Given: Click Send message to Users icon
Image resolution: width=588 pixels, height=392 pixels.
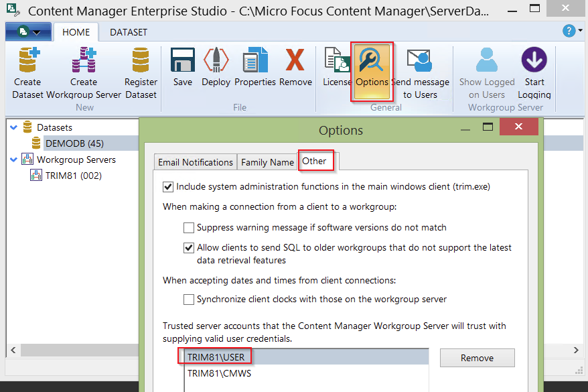Looking at the screenshot, I should coord(420,61).
